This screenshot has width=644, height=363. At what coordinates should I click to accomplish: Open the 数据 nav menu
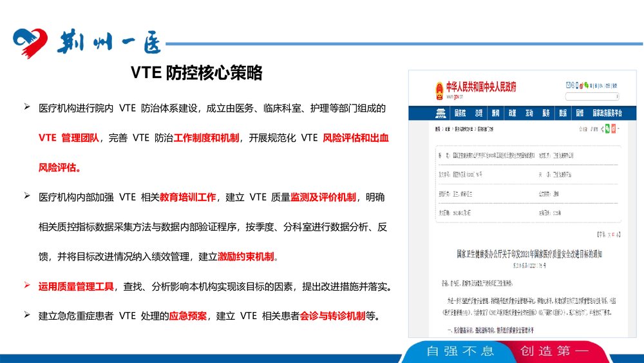coord(563,113)
